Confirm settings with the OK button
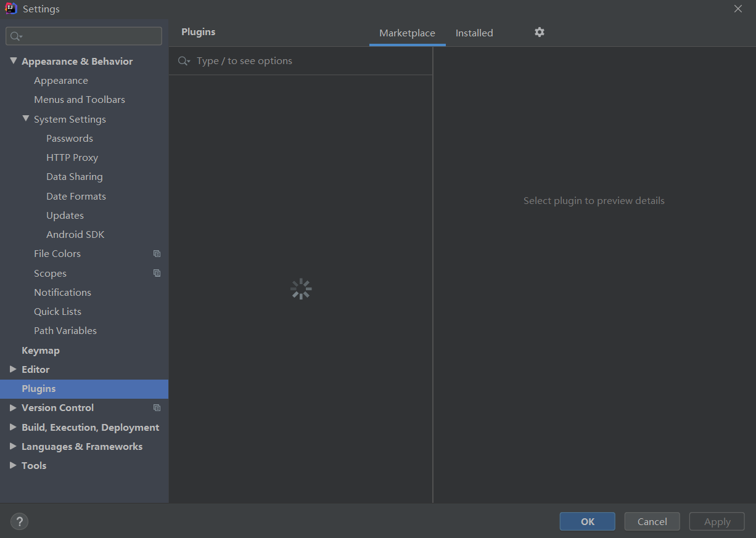 tap(586, 521)
